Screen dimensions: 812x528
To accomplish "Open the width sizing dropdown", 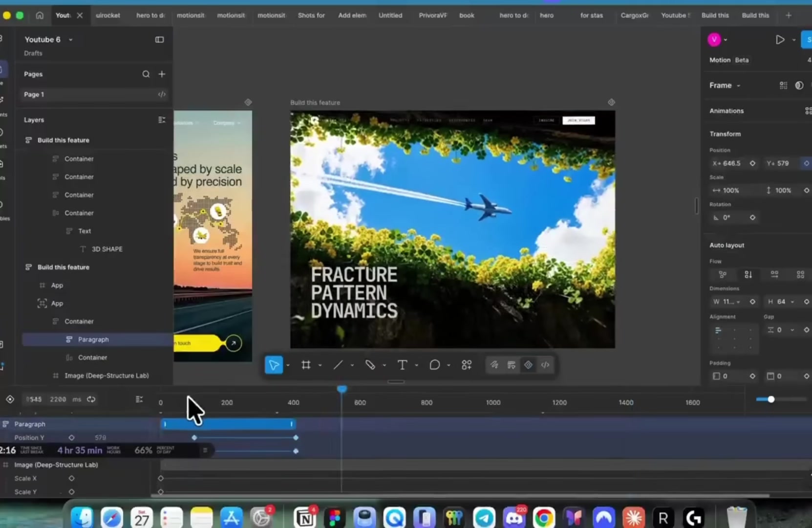I will point(738,302).
